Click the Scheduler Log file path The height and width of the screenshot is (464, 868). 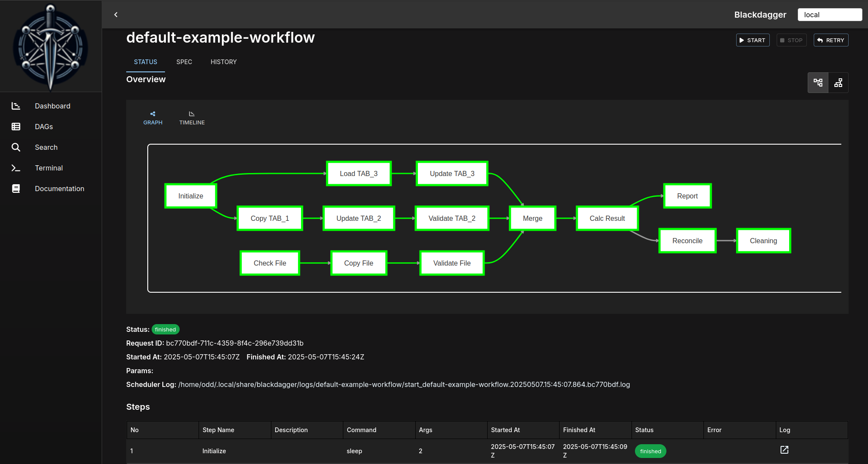[404, 384]
